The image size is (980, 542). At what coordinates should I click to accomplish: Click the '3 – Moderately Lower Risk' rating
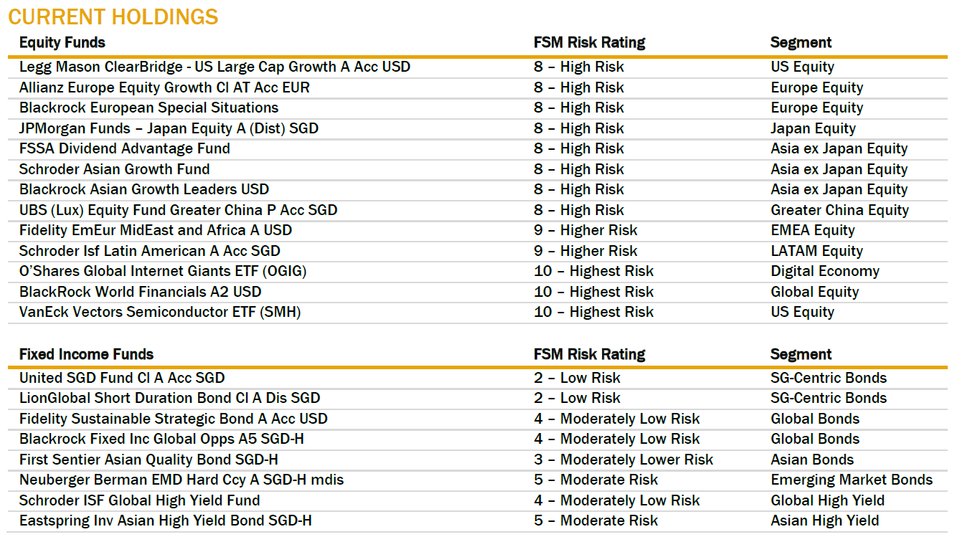pos(623,460)
